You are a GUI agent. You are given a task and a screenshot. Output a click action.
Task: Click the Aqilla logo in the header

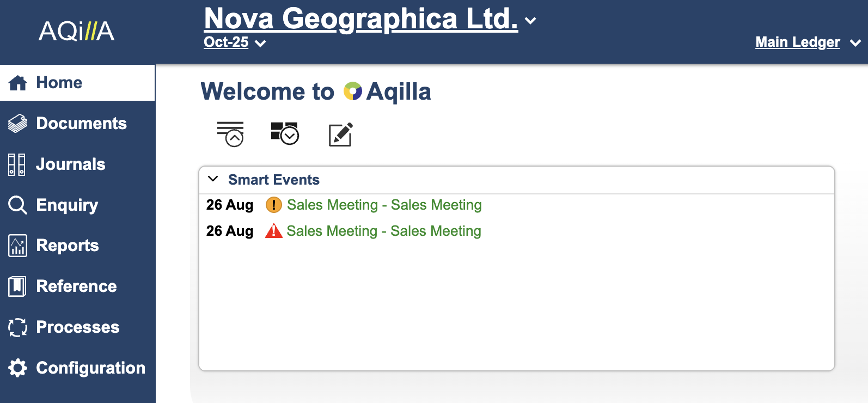(x=77, y=31)
